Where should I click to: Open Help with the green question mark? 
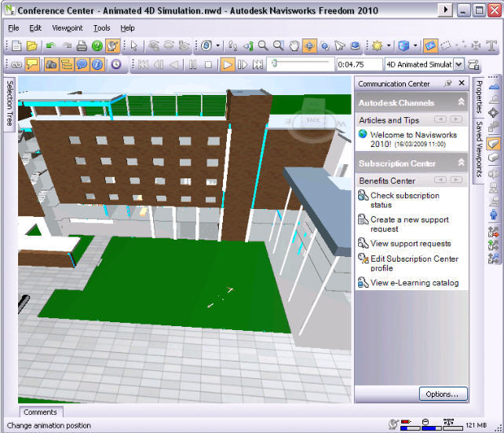(97, 46)
